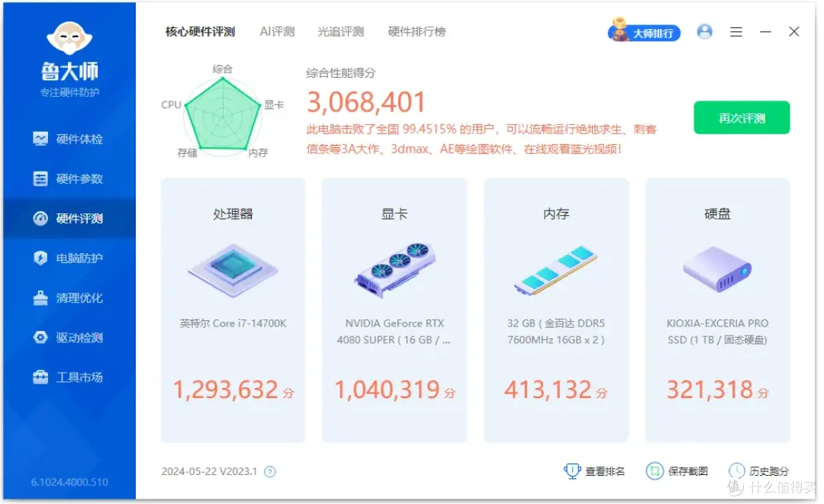824x504 pixels.
Task: Switch to the AI评测 tab
Action: [277, 32]
